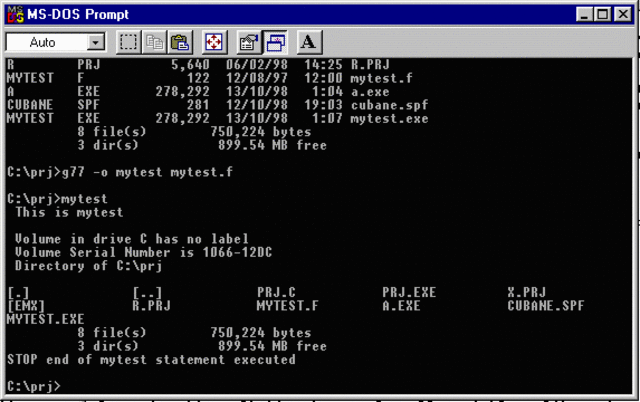The width and height of the screenshot is (640, 402).
Task: Close the MS-DOS Prompt window
Action: 623,15
